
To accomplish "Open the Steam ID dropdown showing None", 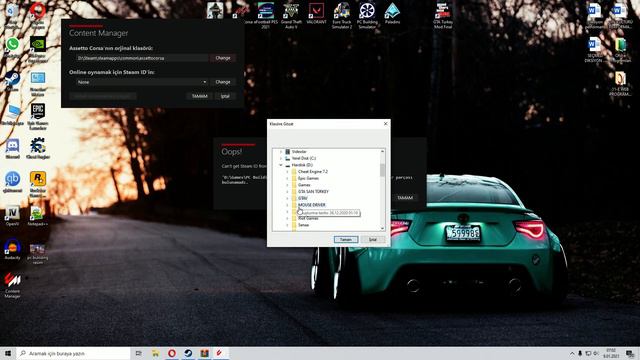I will point(142,82).
